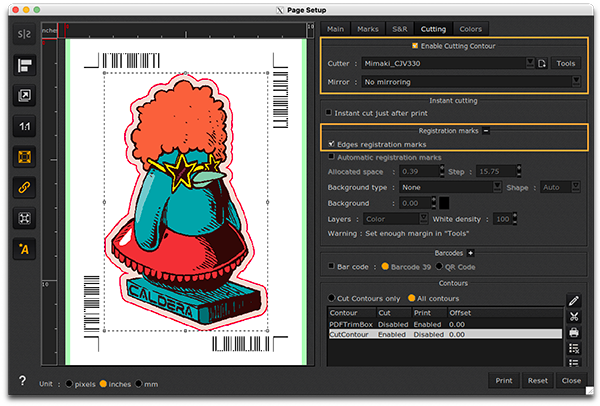Open the help question mark
Viewport: 600px width, 406px height.
(x=22, y=380)
